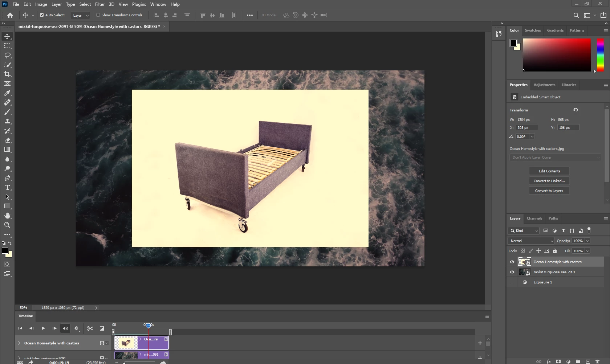Click the Edit Contents button
610x364 pixels.
(549, 171)
